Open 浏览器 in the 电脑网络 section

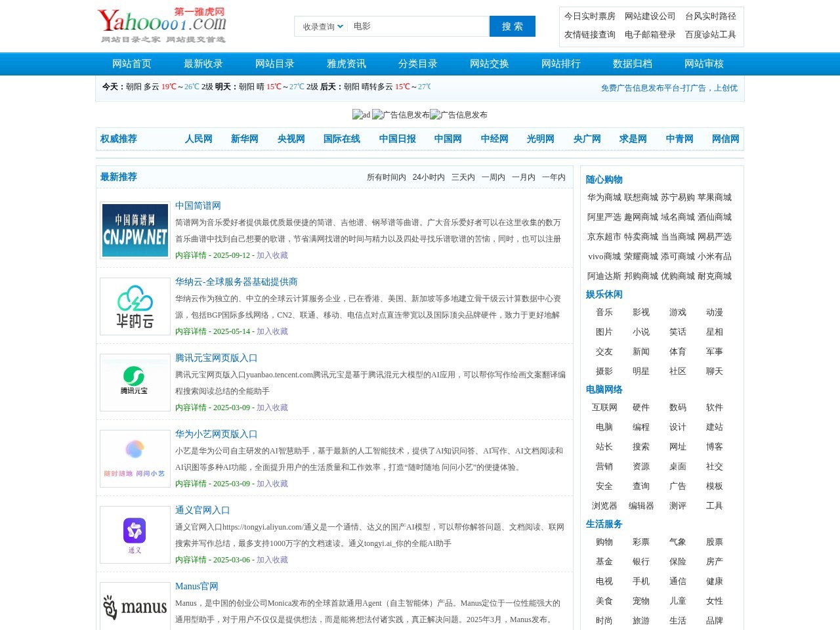coord(604,506)
